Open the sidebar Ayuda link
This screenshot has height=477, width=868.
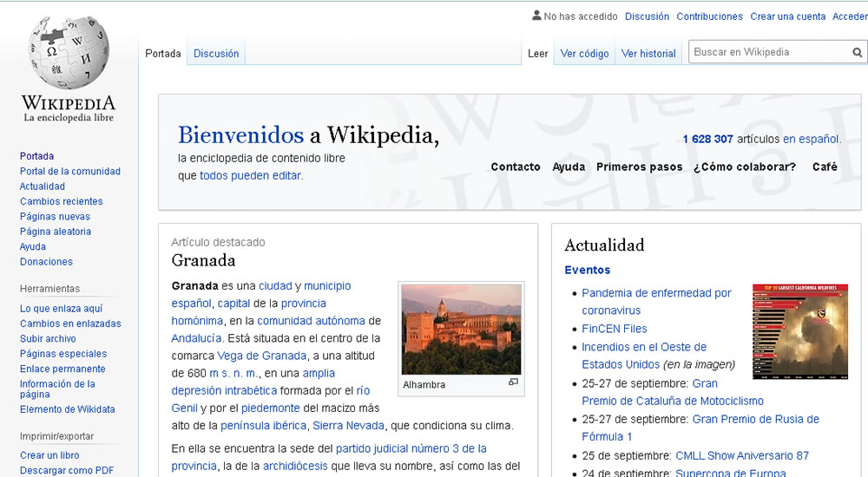pos(33,247)
